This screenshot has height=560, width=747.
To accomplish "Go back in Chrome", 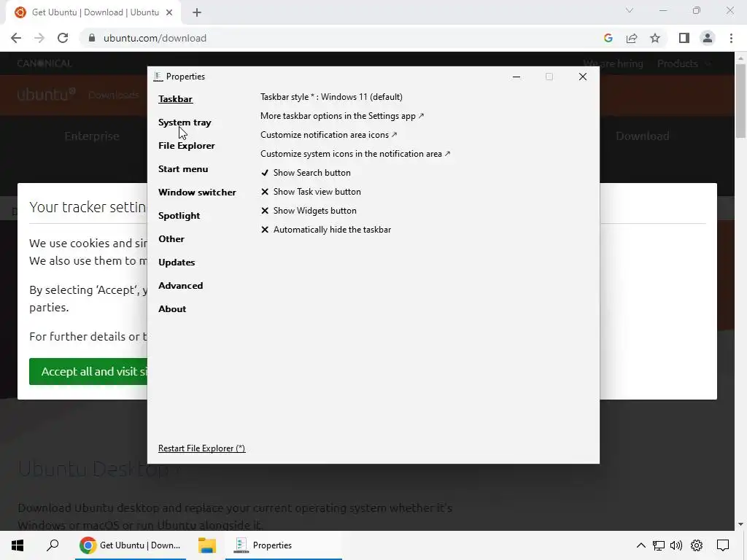I will pos(16,38).
